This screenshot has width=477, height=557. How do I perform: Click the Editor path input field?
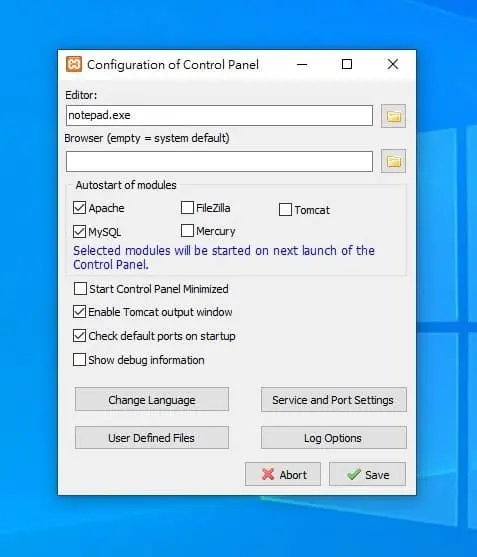tap(219, 115)
